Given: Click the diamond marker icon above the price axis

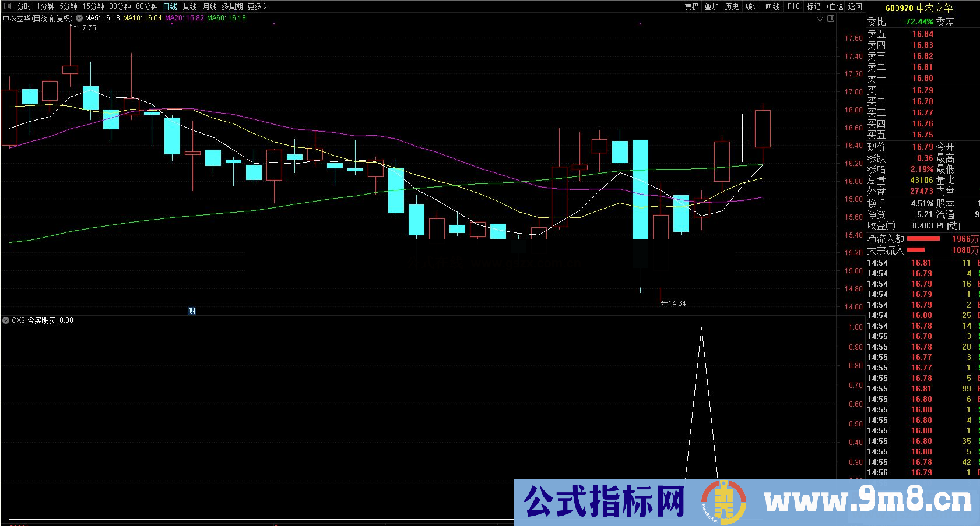Looking at the screenshot, I should pos(820,19).
